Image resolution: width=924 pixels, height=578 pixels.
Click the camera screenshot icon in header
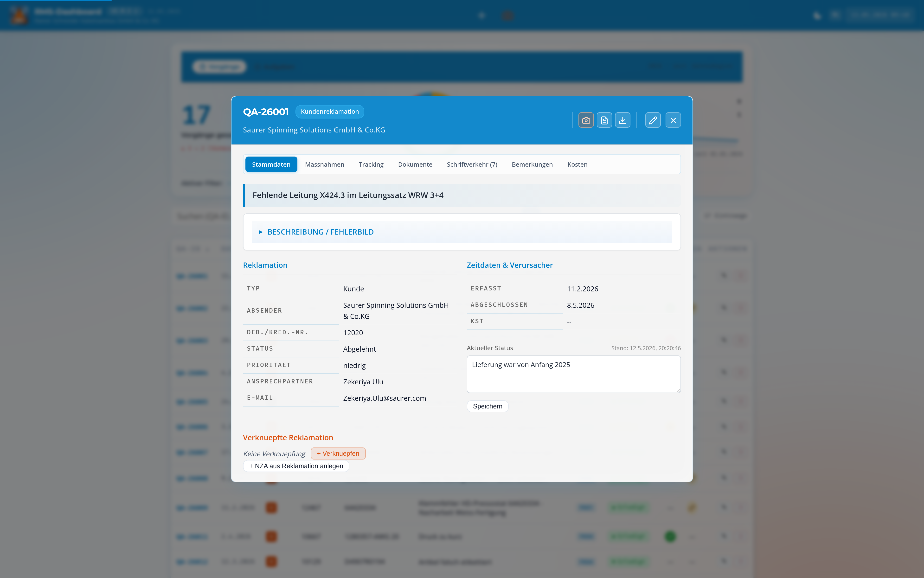(x=586, y=120)
